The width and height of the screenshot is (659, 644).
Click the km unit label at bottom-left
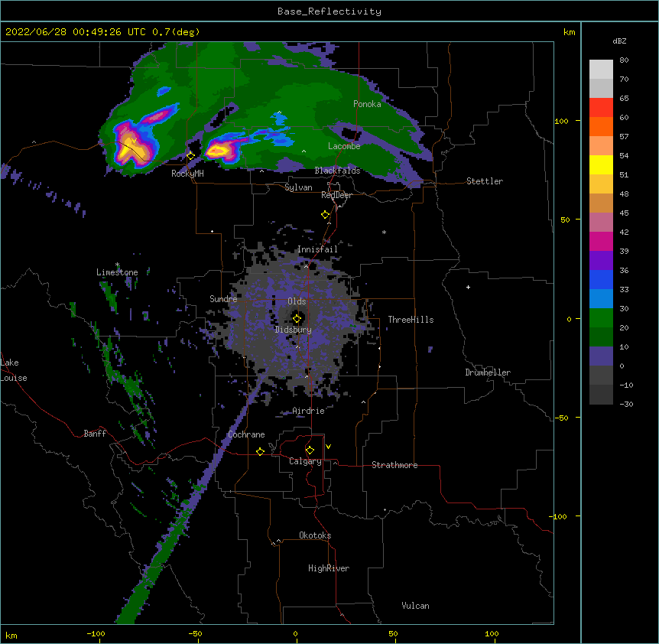pyautogui.click(x=11, y=635)
